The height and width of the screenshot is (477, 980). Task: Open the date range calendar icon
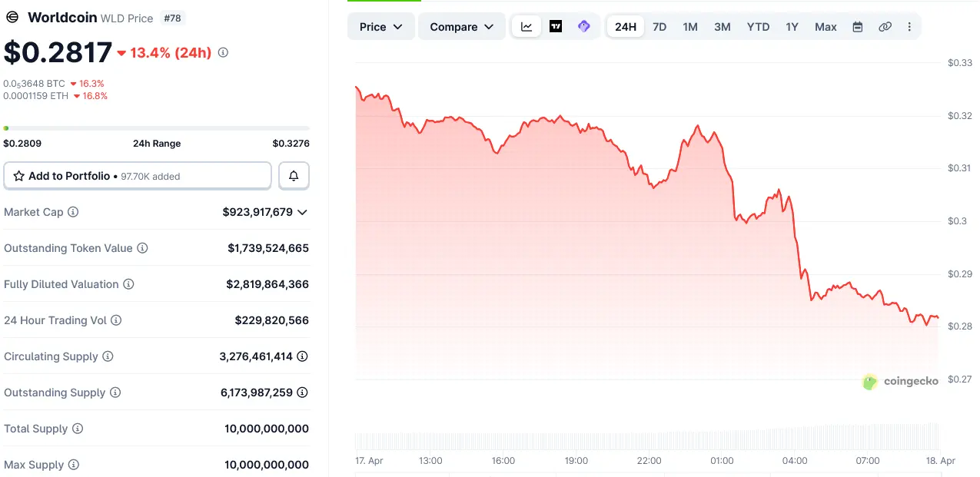pyautogui.click(x=857, y=26)
